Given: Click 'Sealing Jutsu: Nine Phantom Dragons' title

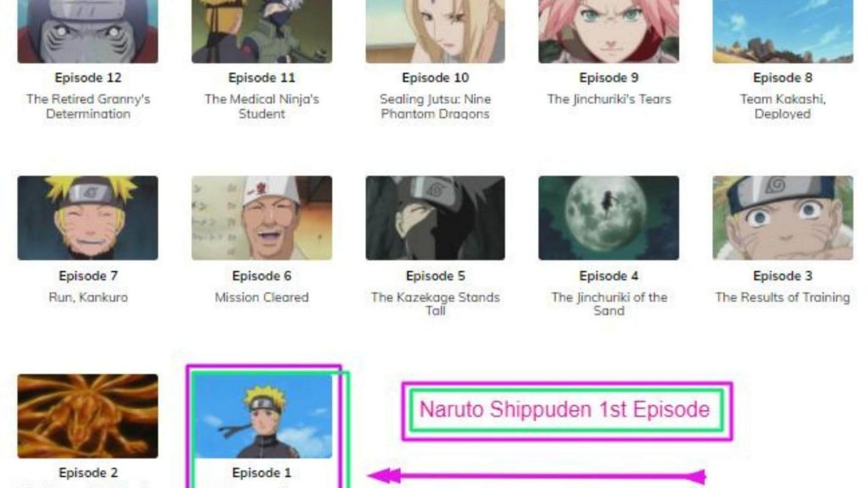Looking at the screenshot, I should pos(435,106).
